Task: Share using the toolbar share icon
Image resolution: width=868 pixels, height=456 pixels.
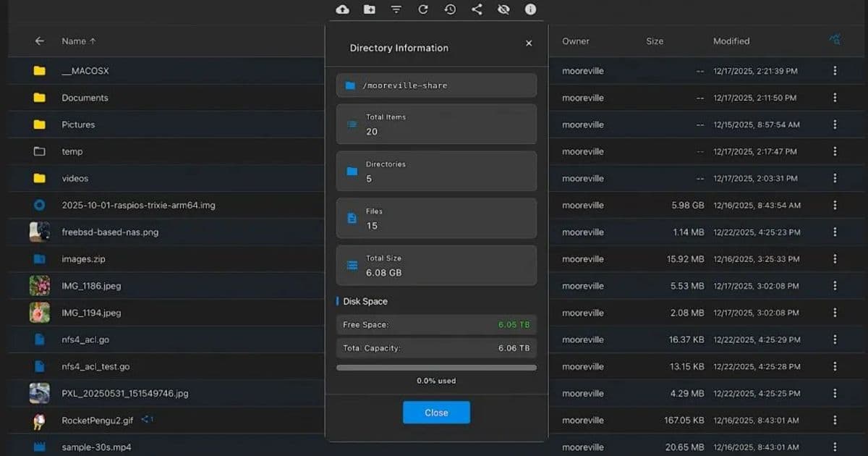Action: pyautogui.click(x=477, y=9)
